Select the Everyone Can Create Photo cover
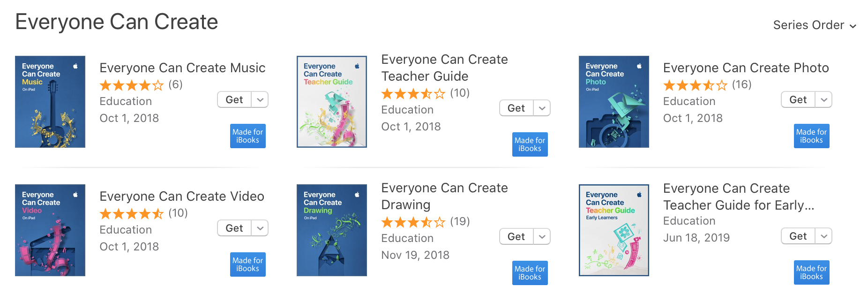Viewport: 868px width, 302px height. pyautogui.click(x=614, y=102)
